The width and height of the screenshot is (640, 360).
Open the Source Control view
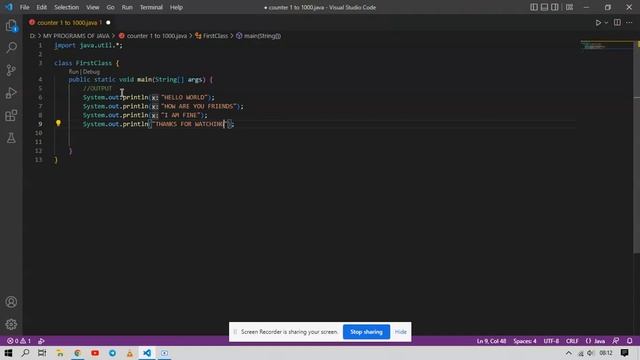[x=11, y=70]
